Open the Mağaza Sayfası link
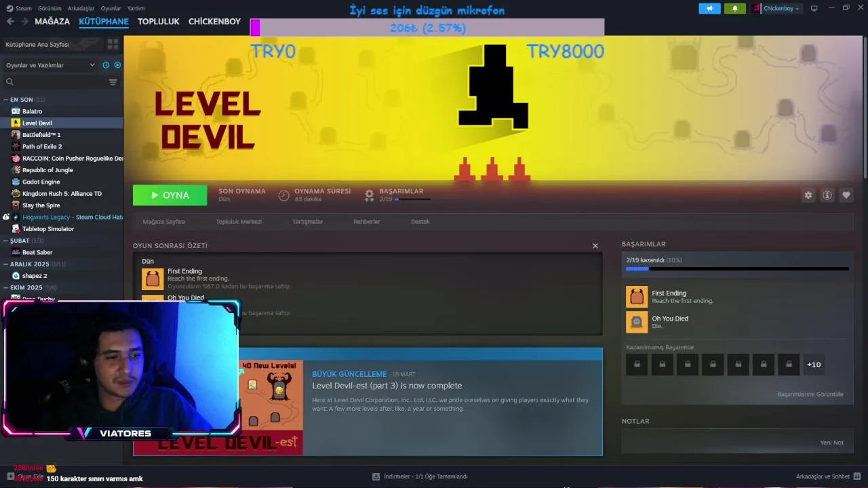Image resolution: width=868 pixels, height=488 pixels. click(163, 222)
